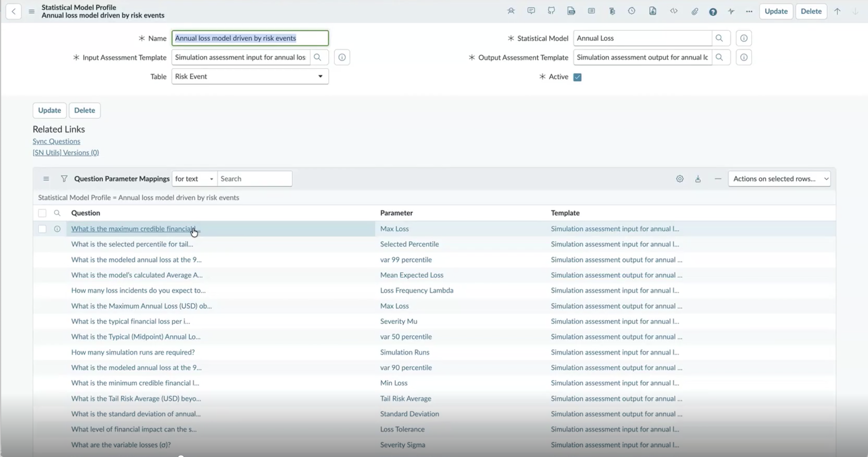This screenshot has height=457, width=868.
Task: Open the Table dropdown showing Risk Event
Action: pos(250,77)
